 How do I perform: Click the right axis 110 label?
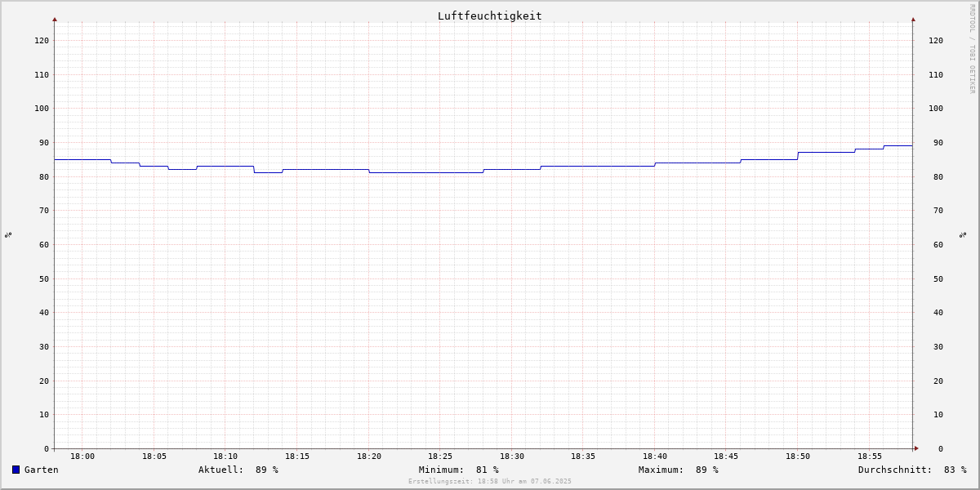click(x=936, y=74)
